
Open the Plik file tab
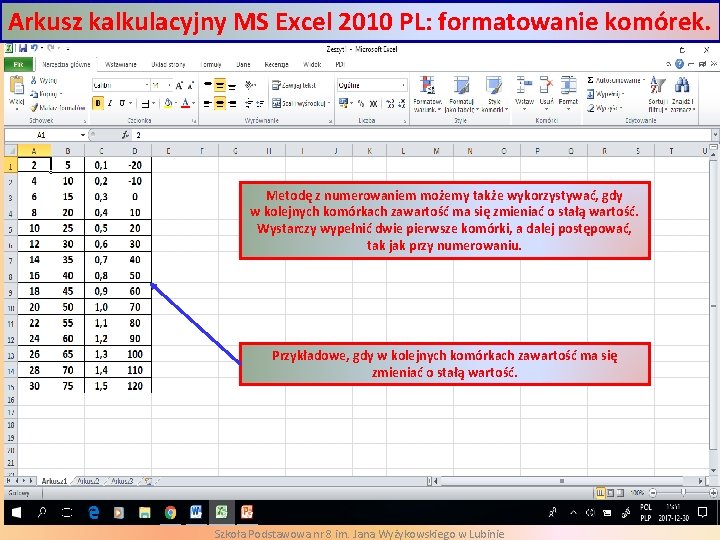pos(18,64)
